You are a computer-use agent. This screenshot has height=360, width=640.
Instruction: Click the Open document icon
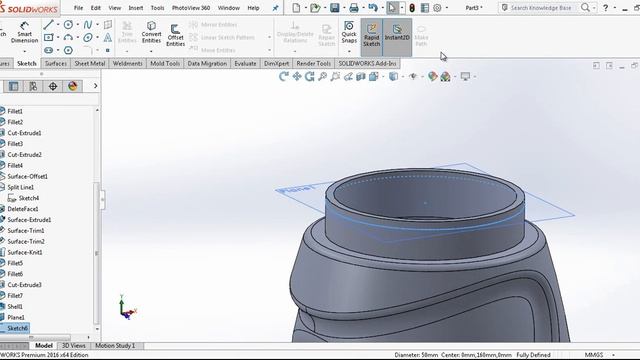click(x=315, y=8)
